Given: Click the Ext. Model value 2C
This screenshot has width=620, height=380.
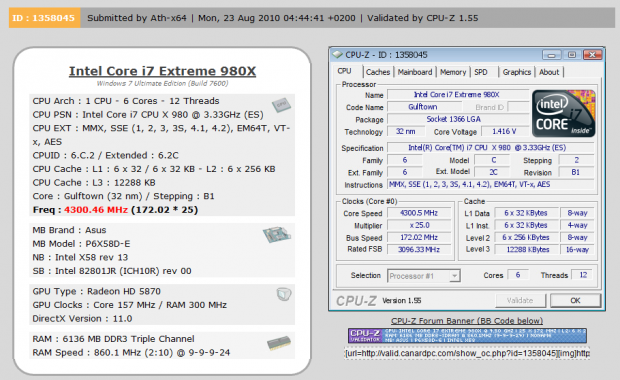Looking at the screenshot, I should 493,172.
